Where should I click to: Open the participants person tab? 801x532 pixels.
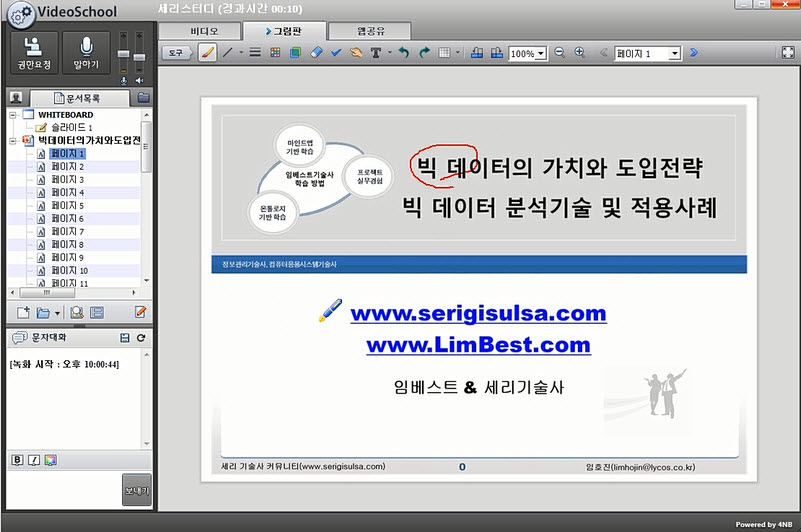tap(16, 98)
